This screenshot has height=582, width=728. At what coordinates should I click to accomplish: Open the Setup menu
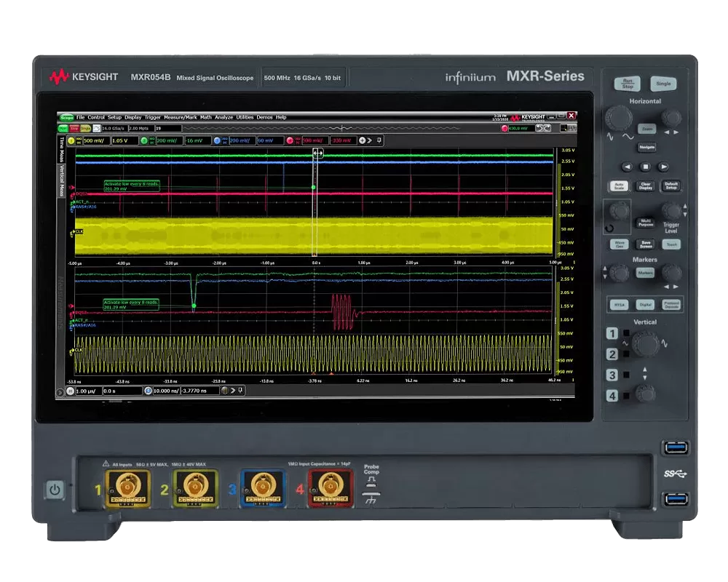click(114, 117)
